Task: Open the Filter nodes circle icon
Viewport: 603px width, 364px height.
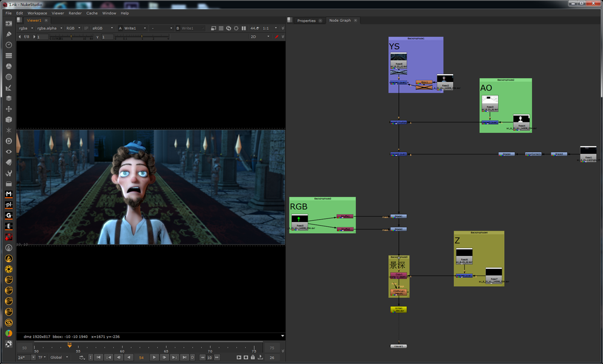Action: click(x=8, y=77)
